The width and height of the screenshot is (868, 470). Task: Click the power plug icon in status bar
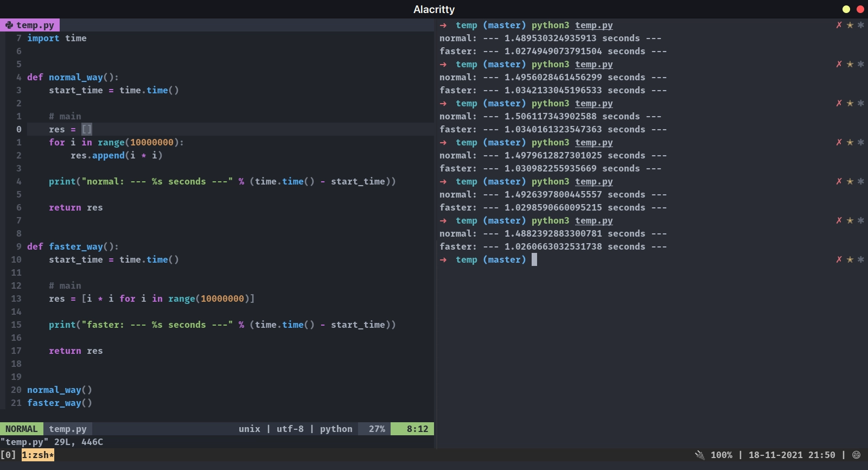click(x=700, y=455)
